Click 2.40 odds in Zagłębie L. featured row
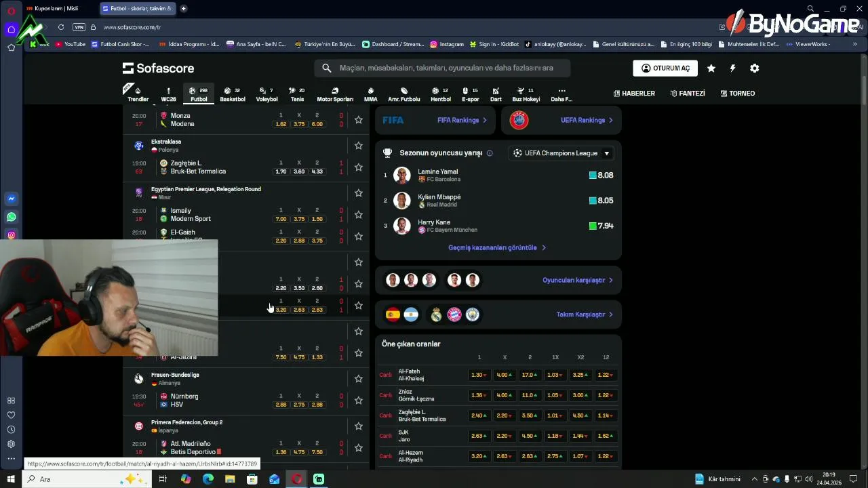Screen dimensions: 868x488 pos(479,415)
